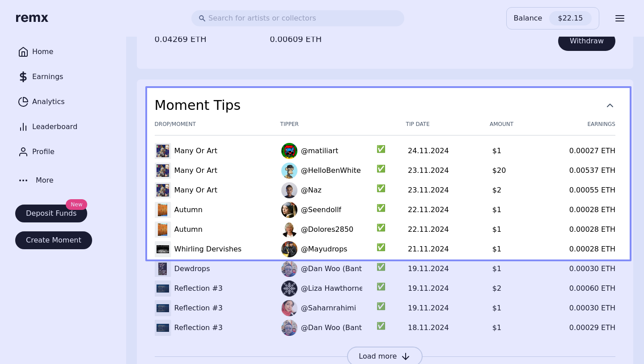644x364 pixels.
Task: Open the Analytics page
Action: coord(48,102)
